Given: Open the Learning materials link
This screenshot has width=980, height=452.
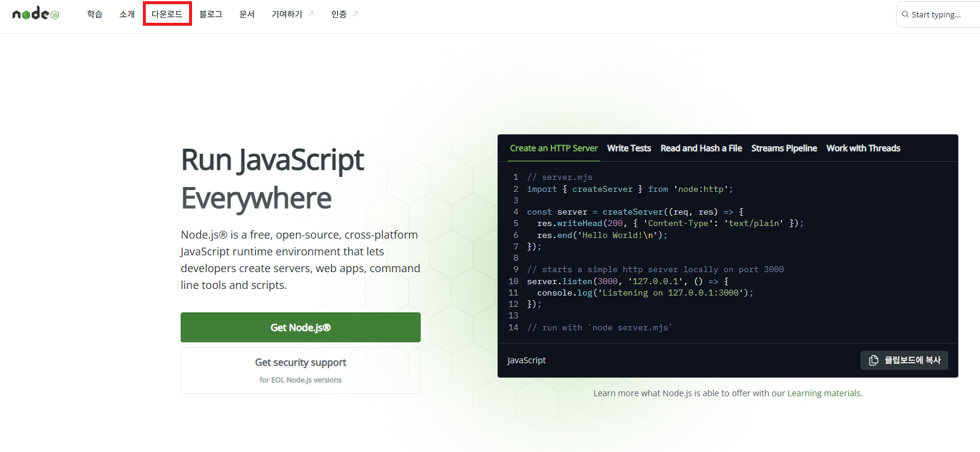Looking at the screenshot, I should coord(824,393).
